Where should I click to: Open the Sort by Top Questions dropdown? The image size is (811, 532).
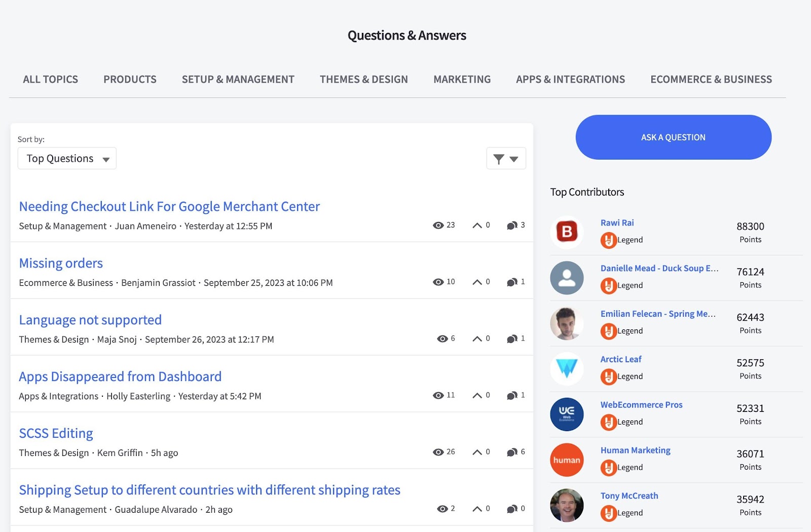[x=66, y=158]
